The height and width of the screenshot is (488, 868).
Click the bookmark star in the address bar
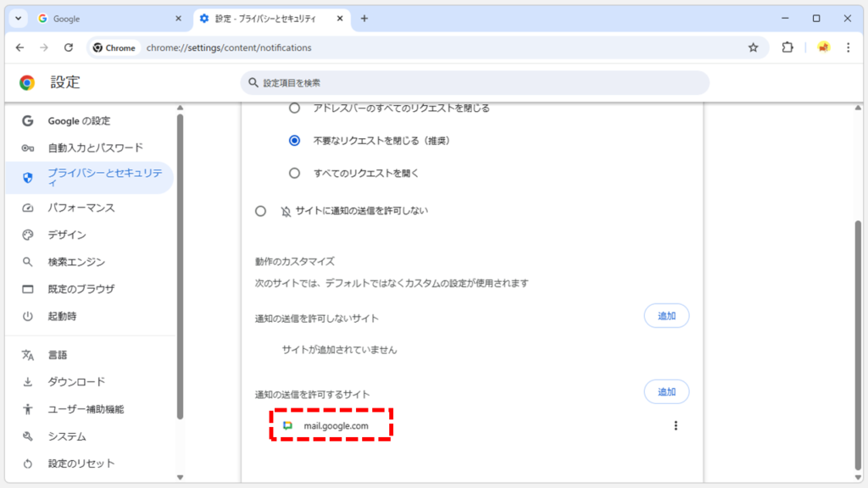(753, 47)
